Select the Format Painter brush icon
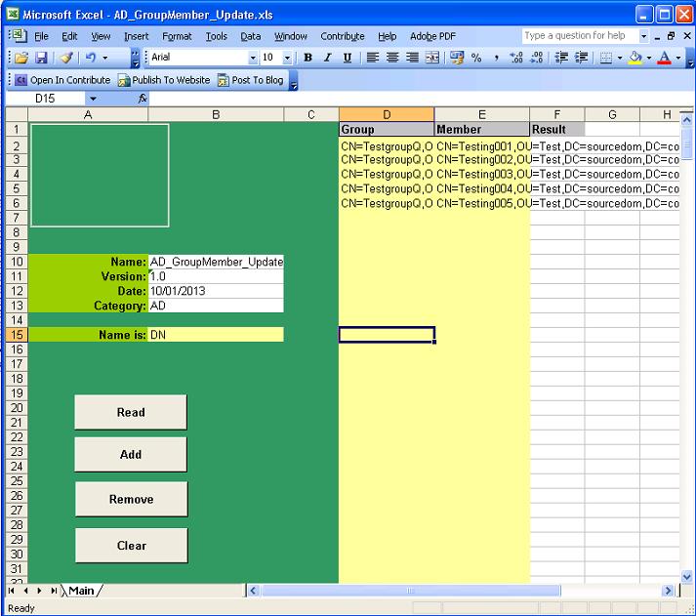Screen dimensions: 696x616 [65, 59]
